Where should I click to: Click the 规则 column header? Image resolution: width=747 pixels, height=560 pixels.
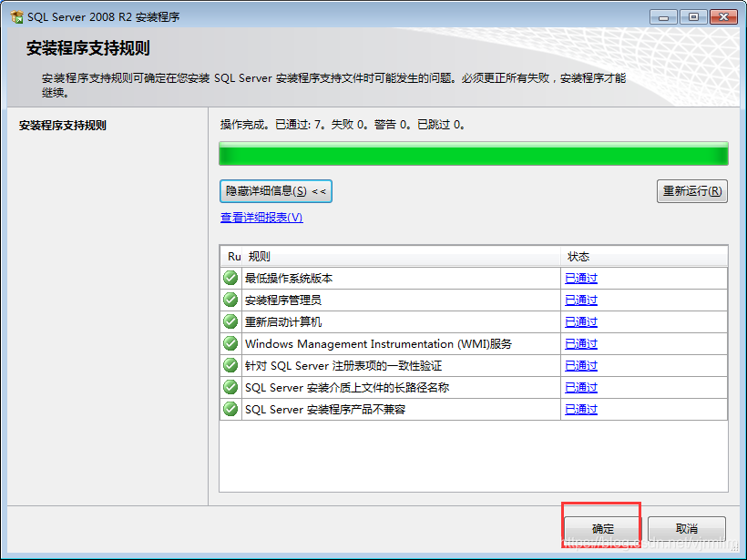[401, 257]
